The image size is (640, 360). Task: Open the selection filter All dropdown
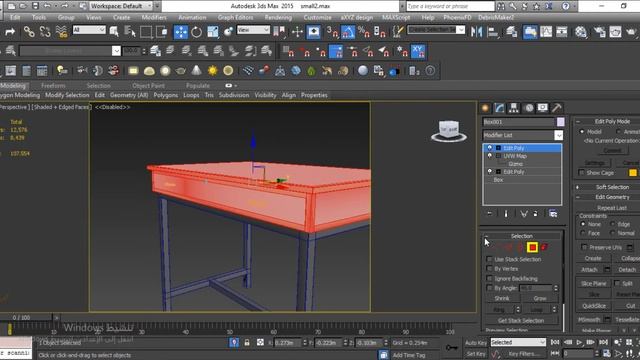89,30
